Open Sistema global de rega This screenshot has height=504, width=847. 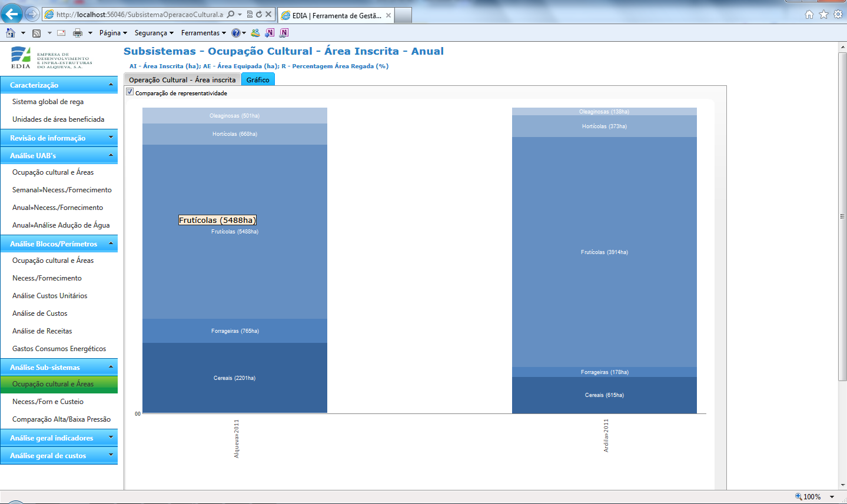click(48, 102)
